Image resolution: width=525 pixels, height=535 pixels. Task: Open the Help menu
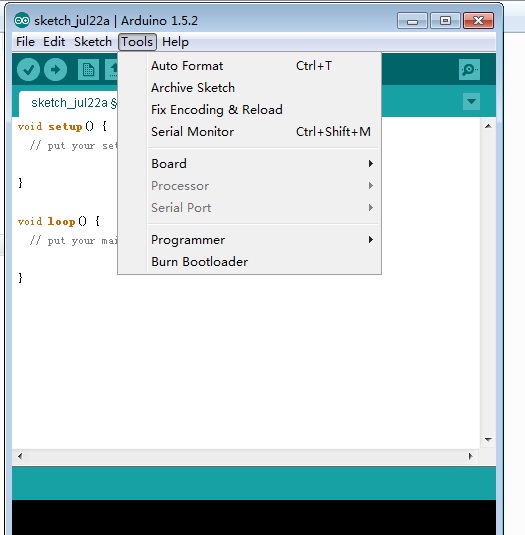coord(175,42)
